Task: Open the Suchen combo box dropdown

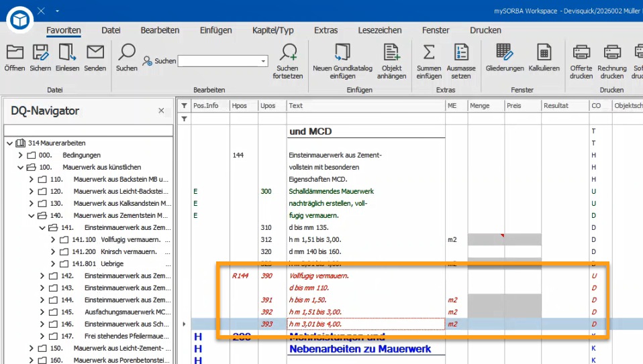Action: click(263, 61)
